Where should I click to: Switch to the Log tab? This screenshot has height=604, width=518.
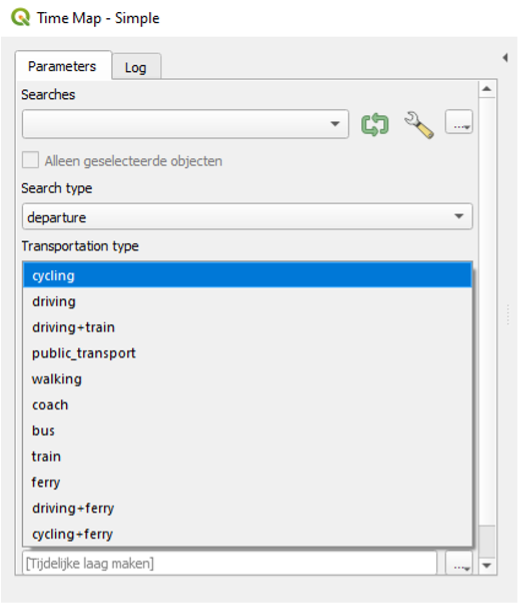pos(136,67)
